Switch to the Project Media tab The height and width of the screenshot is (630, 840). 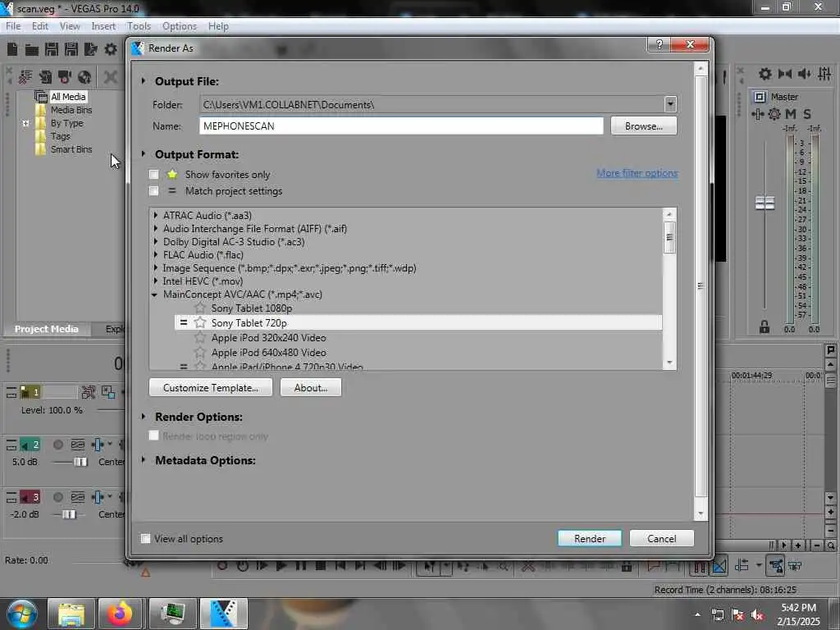[x=47, y=329]
